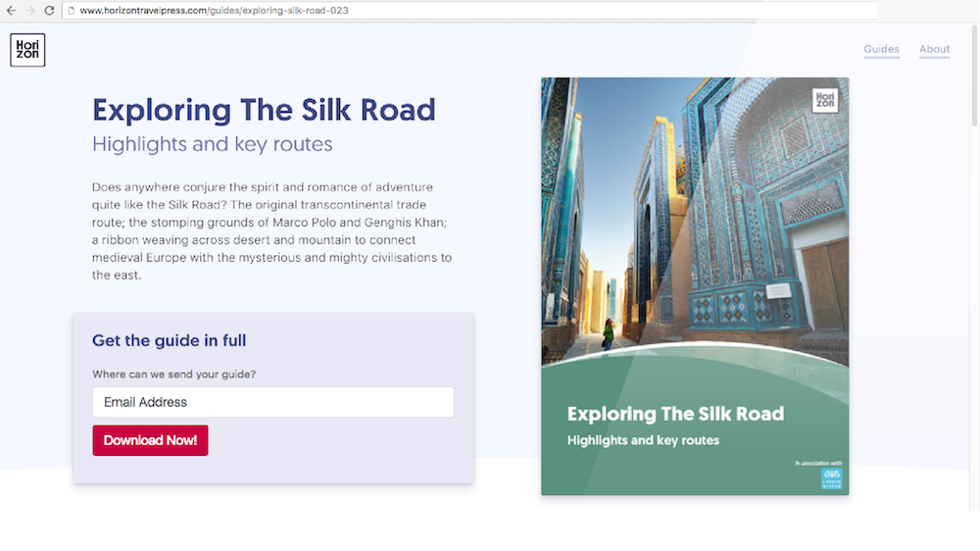Click the page info icon in address bar
The width and height of the screenshot is (980, 551).
[72, 11]
